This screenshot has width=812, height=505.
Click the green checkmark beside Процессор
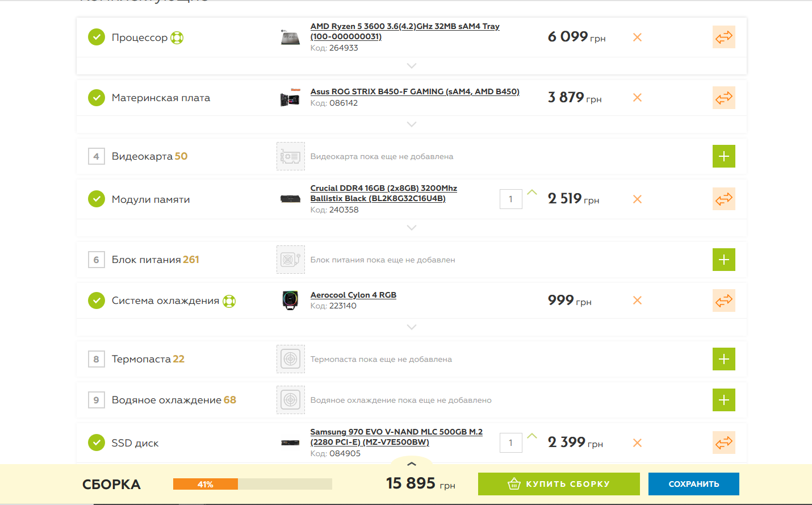point(97,37)
